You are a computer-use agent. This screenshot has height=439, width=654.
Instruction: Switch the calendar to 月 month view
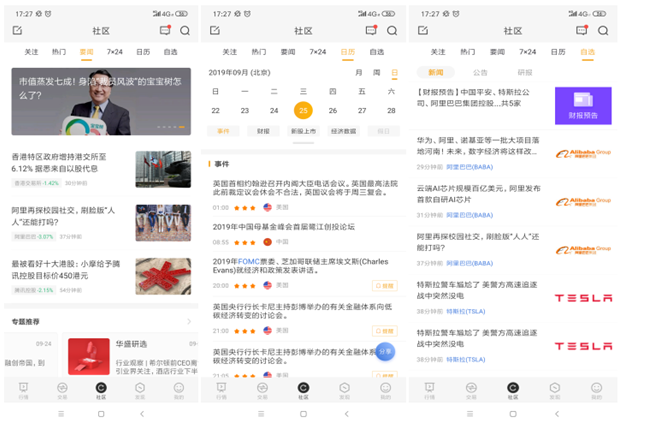[359, 73]
